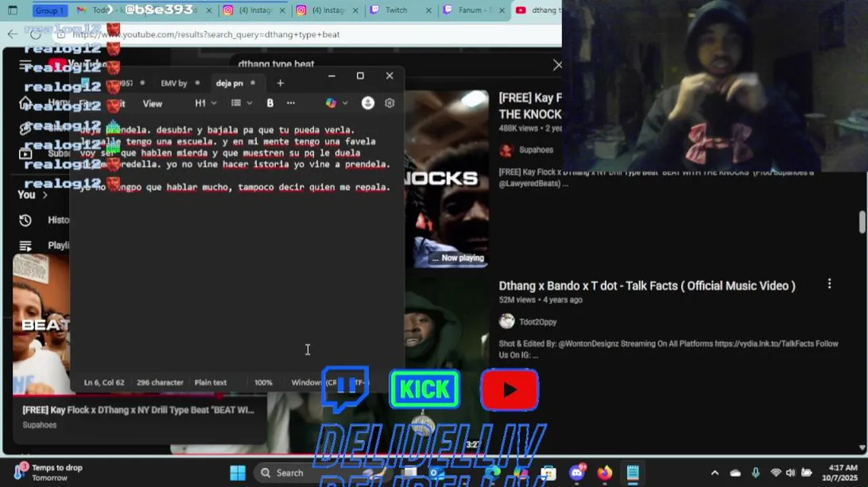The width and height of the screenshot is (868, 487).
Task: Add a new Notepad tab
Action: tap(280, 83)
